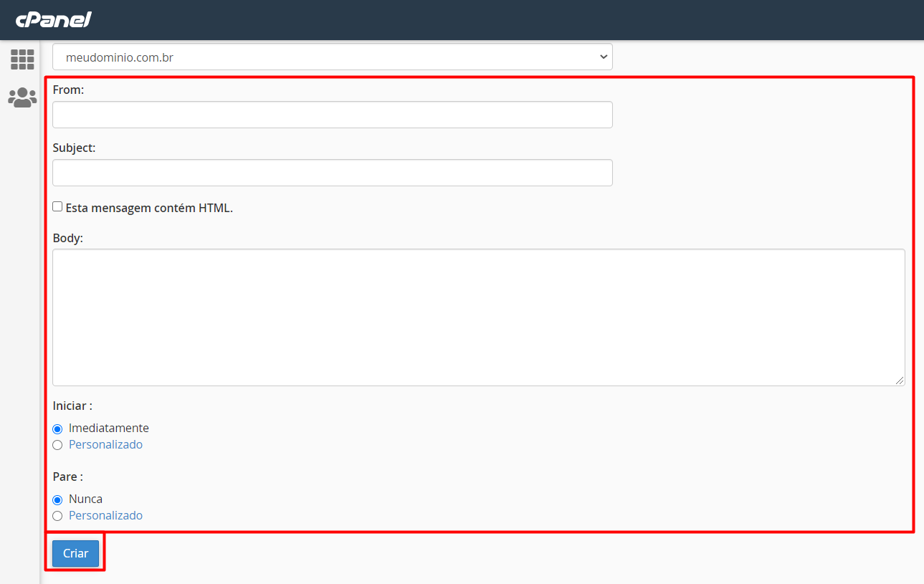924x584 pixels.
Task: Choose Personalizado radio under Pare
Action: tap(57, 516)
